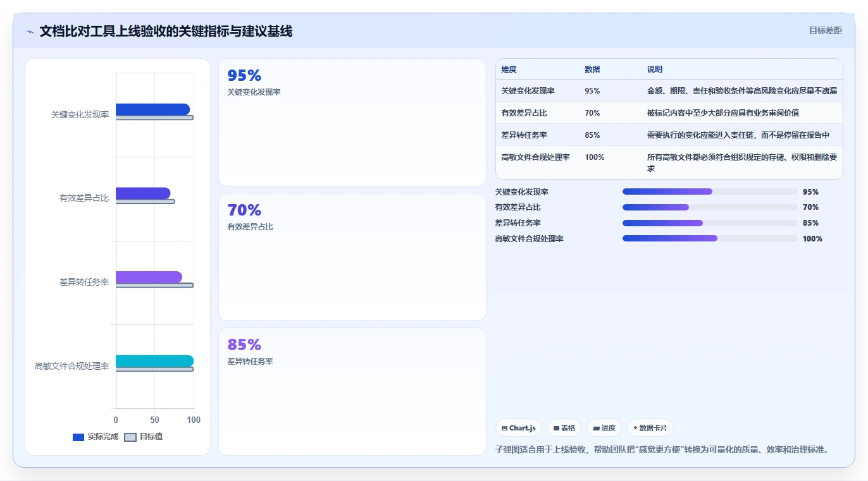868x481 pixels.
Task: Click the large 85% card value
Action: tap(244, 344)
